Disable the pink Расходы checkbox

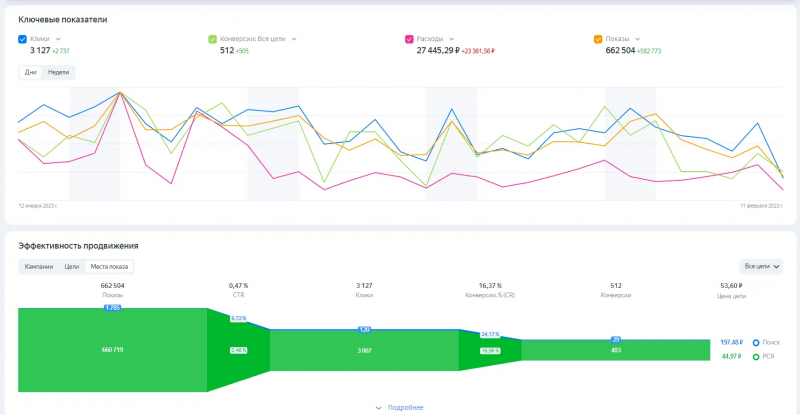(x=409, y=39)
